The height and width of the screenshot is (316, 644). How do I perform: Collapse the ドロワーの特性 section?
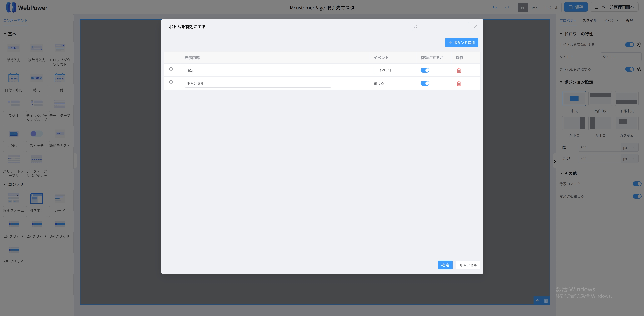[561, 34]
